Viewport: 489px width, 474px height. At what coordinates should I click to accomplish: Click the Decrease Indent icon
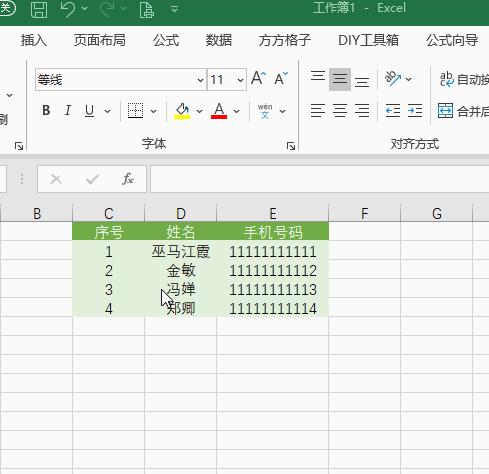(x=393, y=110)
